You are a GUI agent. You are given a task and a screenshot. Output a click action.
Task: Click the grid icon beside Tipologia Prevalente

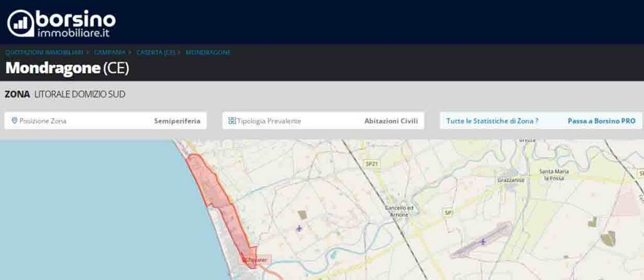click(x=232, y=121)
